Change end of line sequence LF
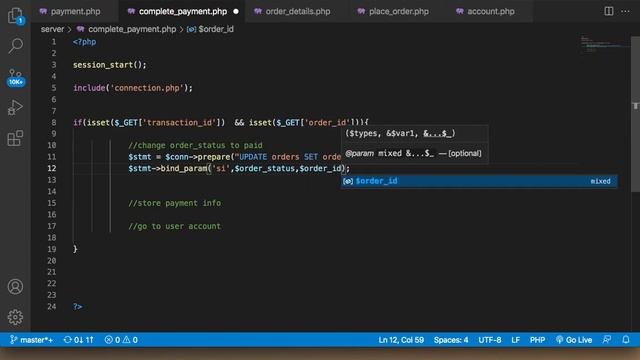 [x=516, y=340]
